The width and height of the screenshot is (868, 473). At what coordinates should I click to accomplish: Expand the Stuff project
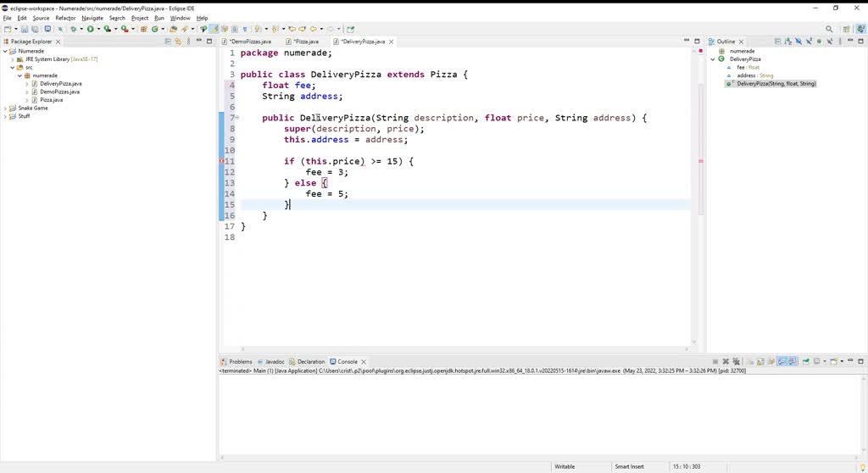tap(5, 116)
